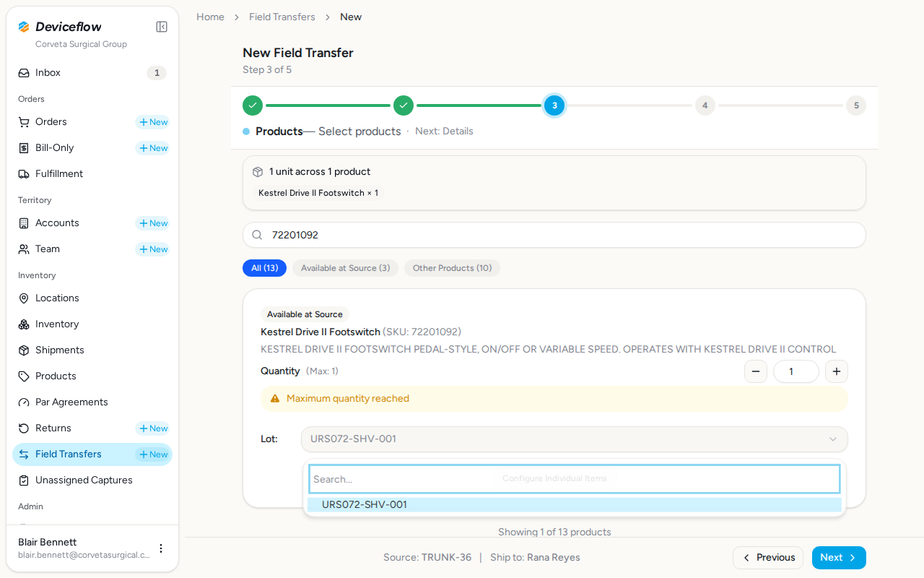924x578 pixels.
Task: Click the Products tag icon
Action: click(x=24, y=376)
